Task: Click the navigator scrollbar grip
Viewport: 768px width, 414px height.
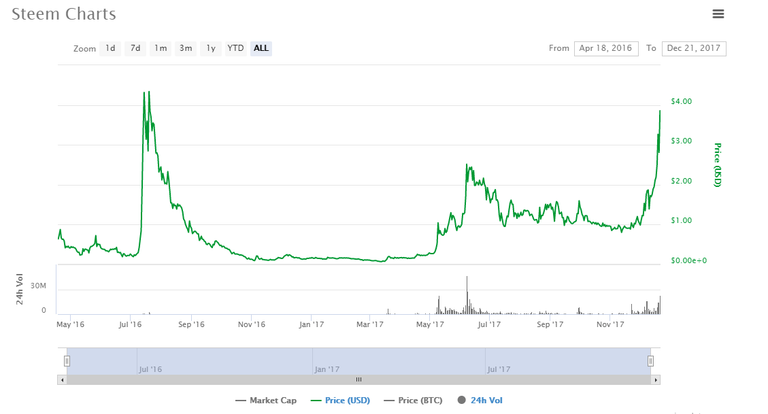Action: tap(359, 380)
